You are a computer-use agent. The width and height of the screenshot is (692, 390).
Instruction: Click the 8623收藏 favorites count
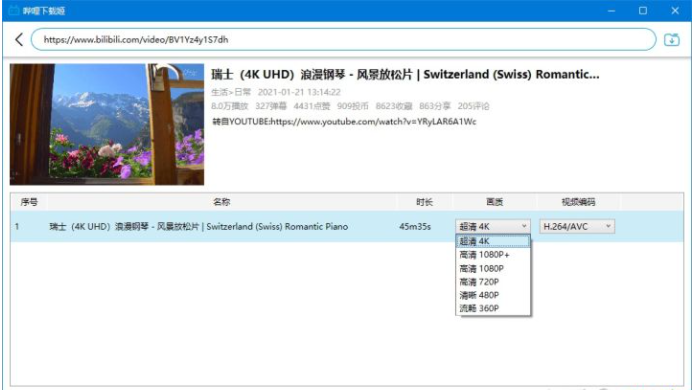pyautogui.click(x=394, y=106)
